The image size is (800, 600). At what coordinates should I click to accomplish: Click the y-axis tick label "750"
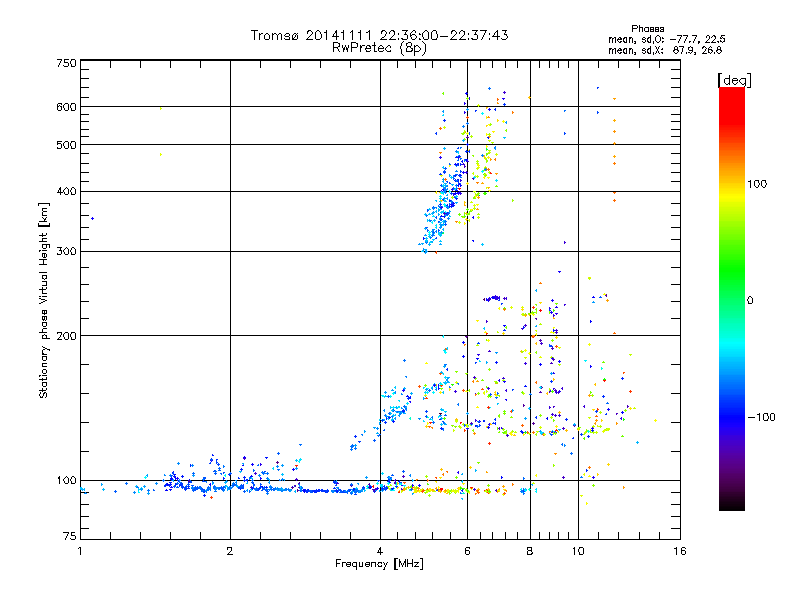click(x=66, y=63)
